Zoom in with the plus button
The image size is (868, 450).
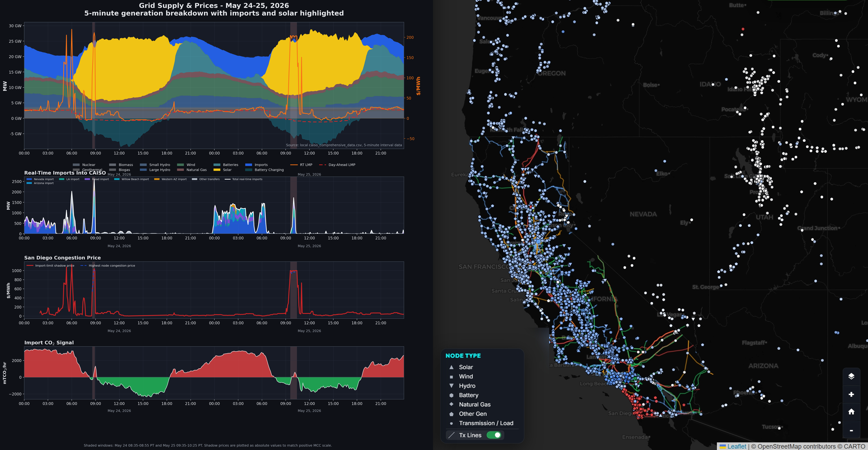(x=851, y=394)
